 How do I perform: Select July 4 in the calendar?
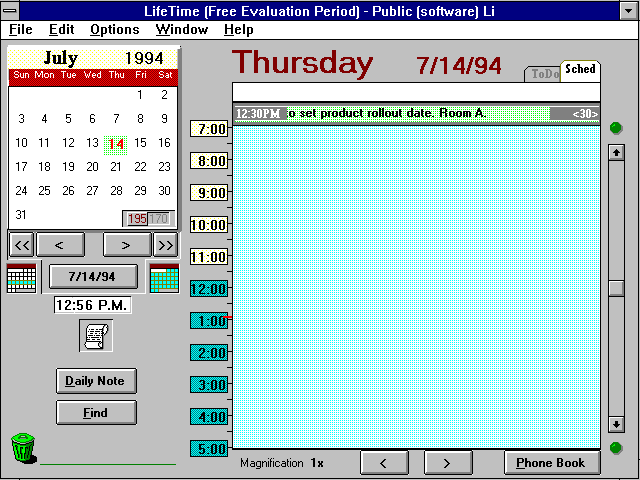click(44, 119)
